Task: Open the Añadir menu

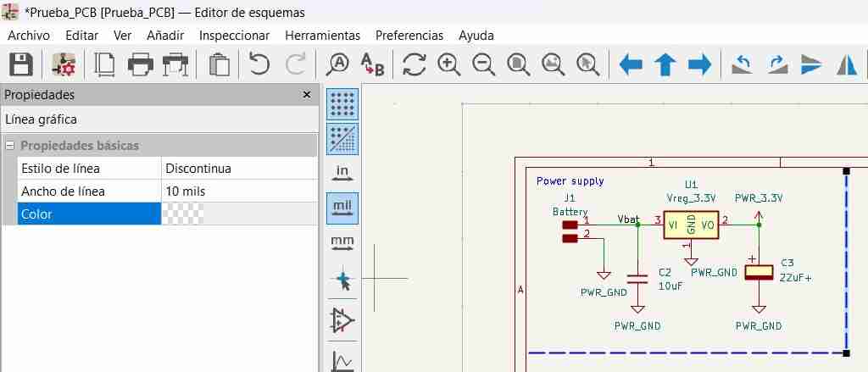Action: click(165, 36)
